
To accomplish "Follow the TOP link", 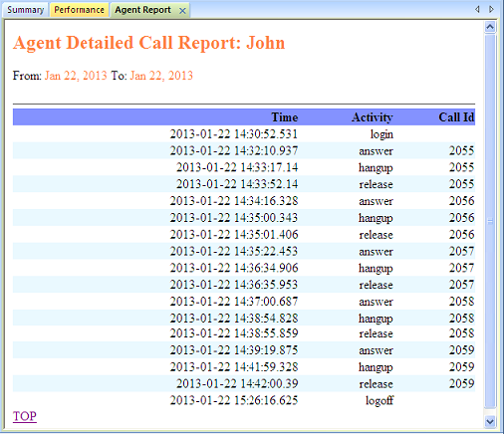I will point(25,416).
